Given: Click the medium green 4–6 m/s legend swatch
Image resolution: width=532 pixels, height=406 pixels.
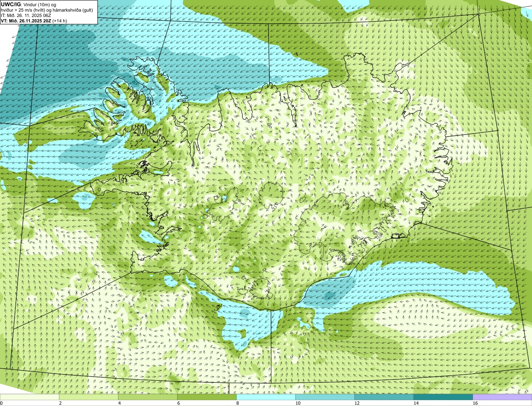Looking at the screenshot, I should point(148,397).
